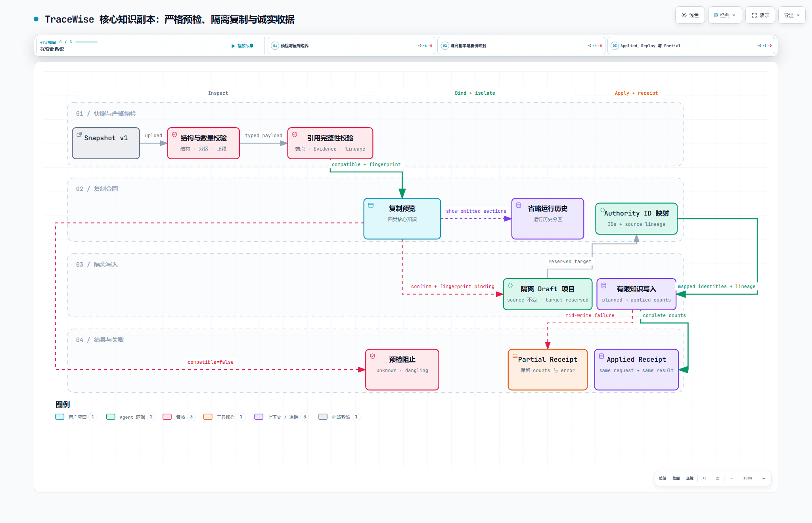Click the blue status dot beside TraceWise title
Viewport: 812px width, 523px height.
point(36,19)
